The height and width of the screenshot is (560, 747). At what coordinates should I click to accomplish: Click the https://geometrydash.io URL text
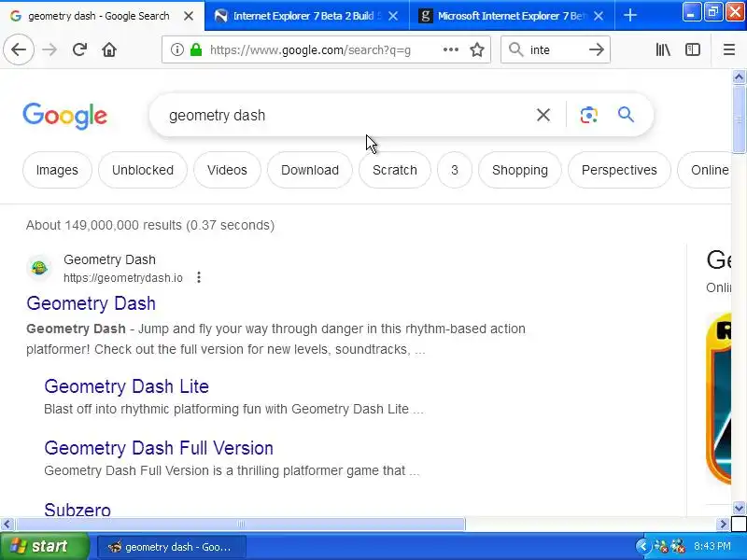123,277
